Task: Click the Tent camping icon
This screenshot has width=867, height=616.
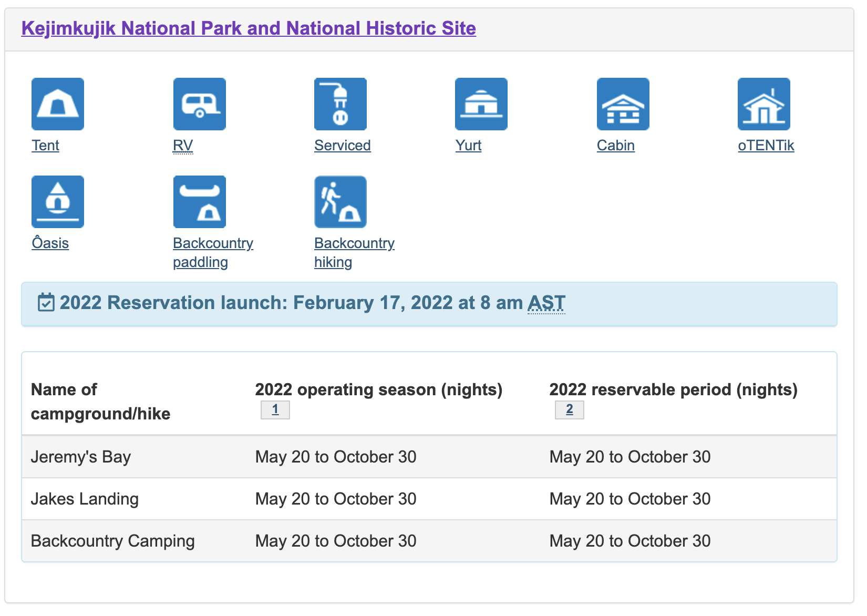Action: [58, 104]
